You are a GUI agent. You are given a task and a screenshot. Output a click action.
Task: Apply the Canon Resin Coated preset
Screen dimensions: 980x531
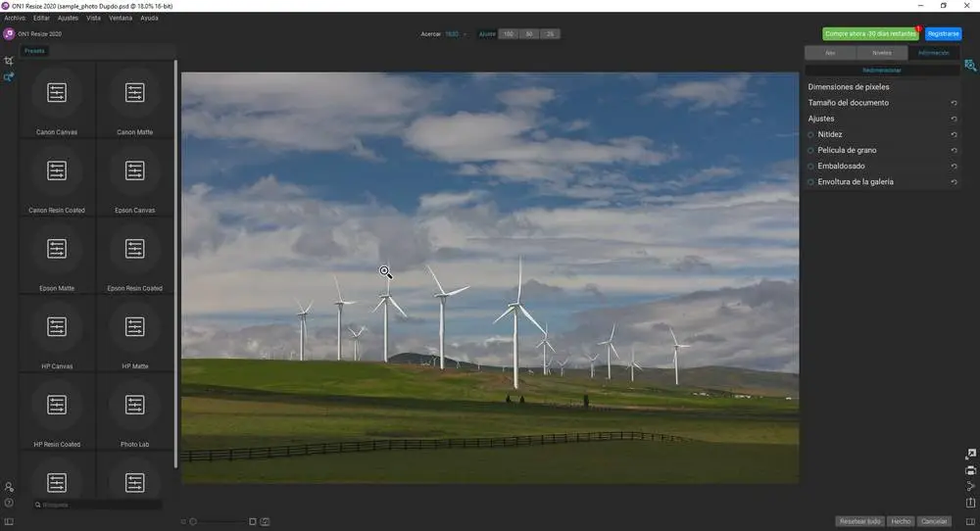tap(57, 177)
